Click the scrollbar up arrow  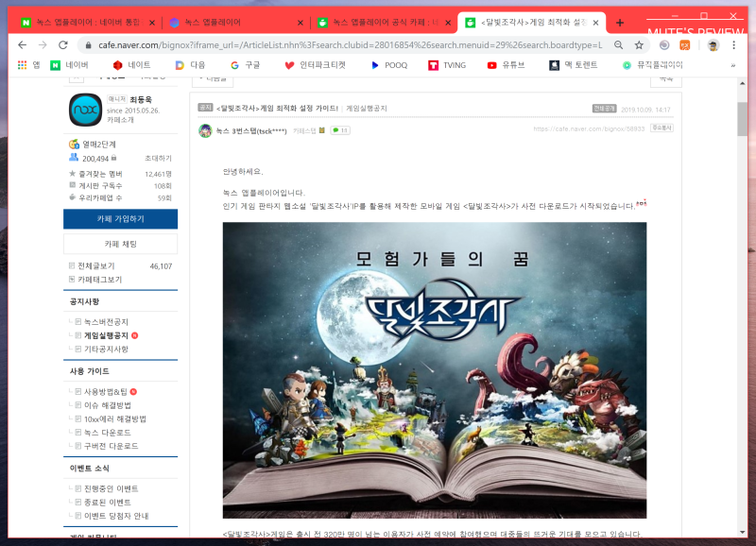point(742,83)
